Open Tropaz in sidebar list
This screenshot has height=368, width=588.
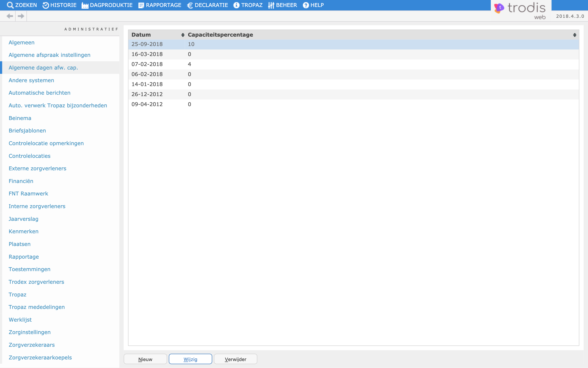click(x=18, y=294)
